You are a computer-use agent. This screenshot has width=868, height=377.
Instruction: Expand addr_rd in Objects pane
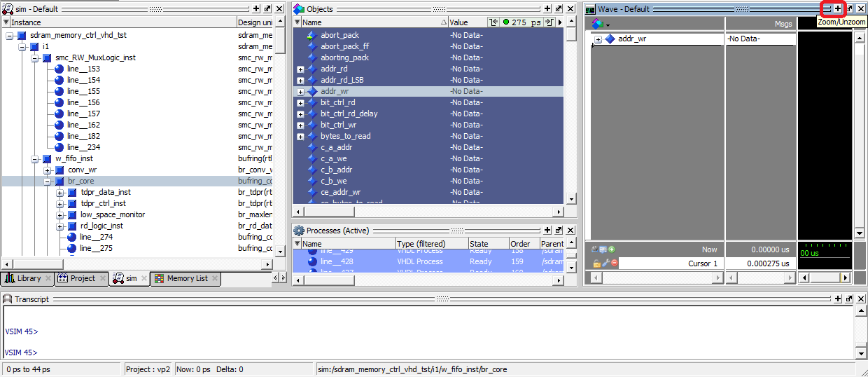tap(300, 69)
